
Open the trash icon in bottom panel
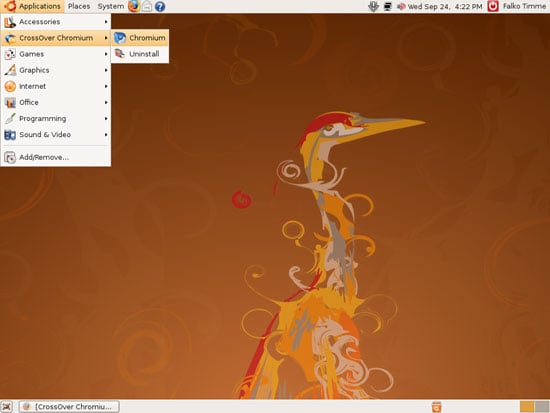point(436,407)
